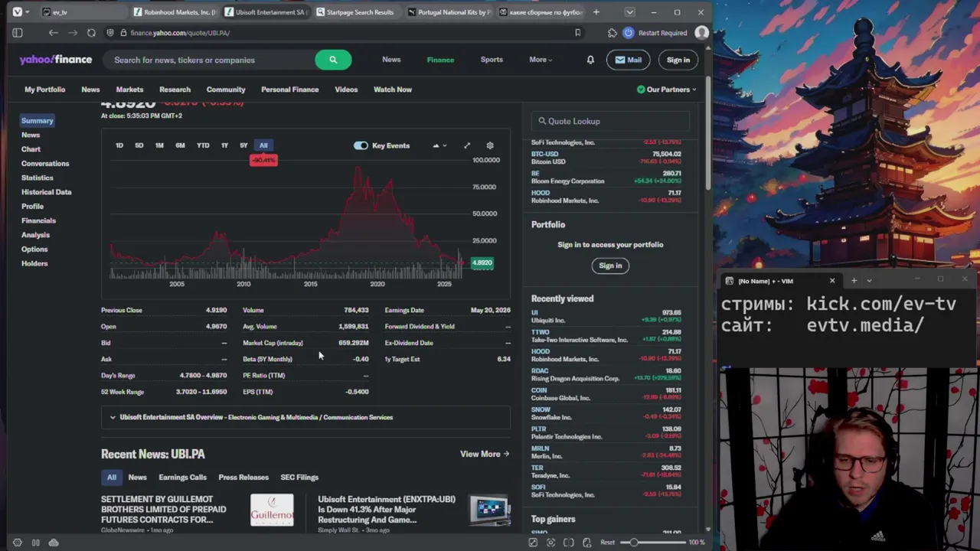Open the browser extensions puzzle icon
The height and width of the screenshot is (551, 980).
point(612,33)
